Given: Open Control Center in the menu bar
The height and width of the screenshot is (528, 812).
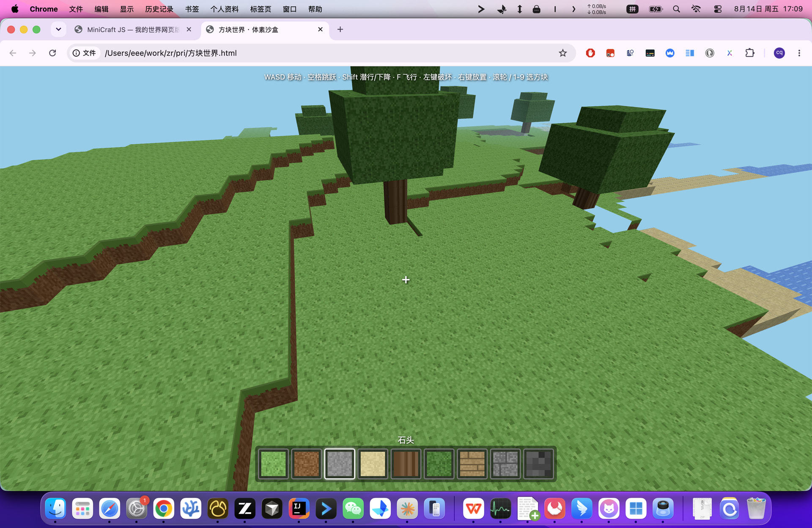Looking at the screenshot, I should tap(718, 9).
